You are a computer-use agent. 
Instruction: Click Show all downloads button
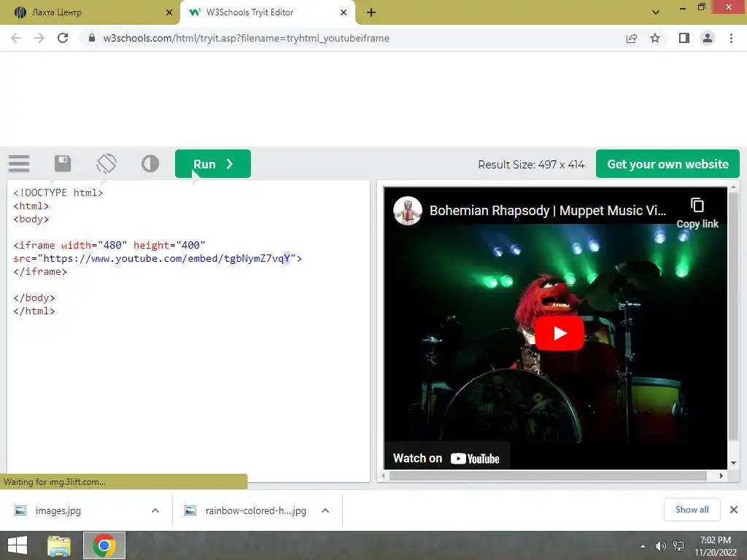[692, 510]
